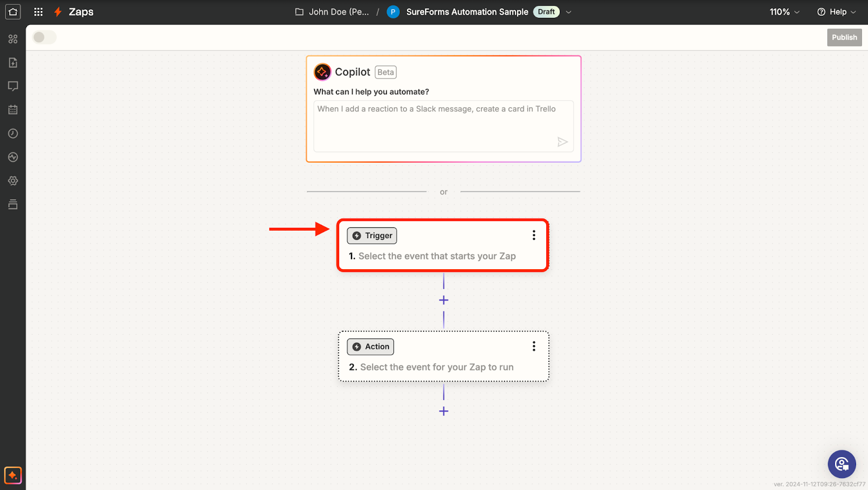Open the Help dropdown menu

point(836,12)
